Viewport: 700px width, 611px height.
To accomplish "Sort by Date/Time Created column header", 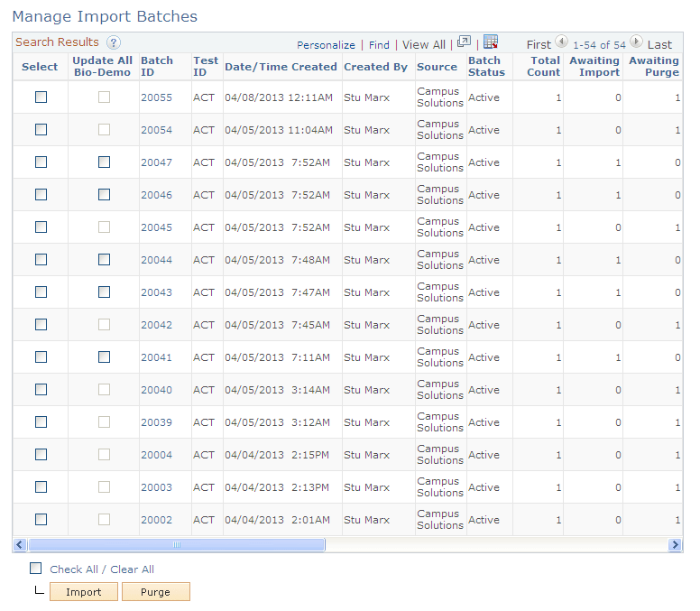I will [281, 67].
